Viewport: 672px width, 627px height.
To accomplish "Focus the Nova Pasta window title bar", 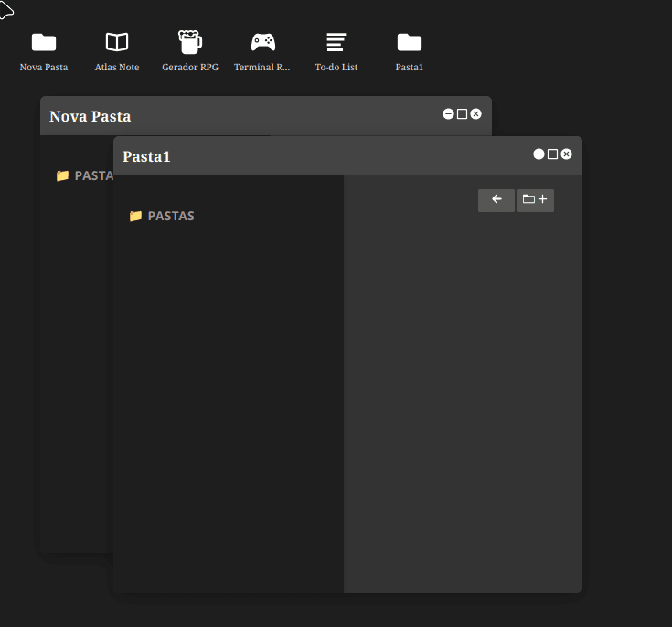I will [274, 116].
